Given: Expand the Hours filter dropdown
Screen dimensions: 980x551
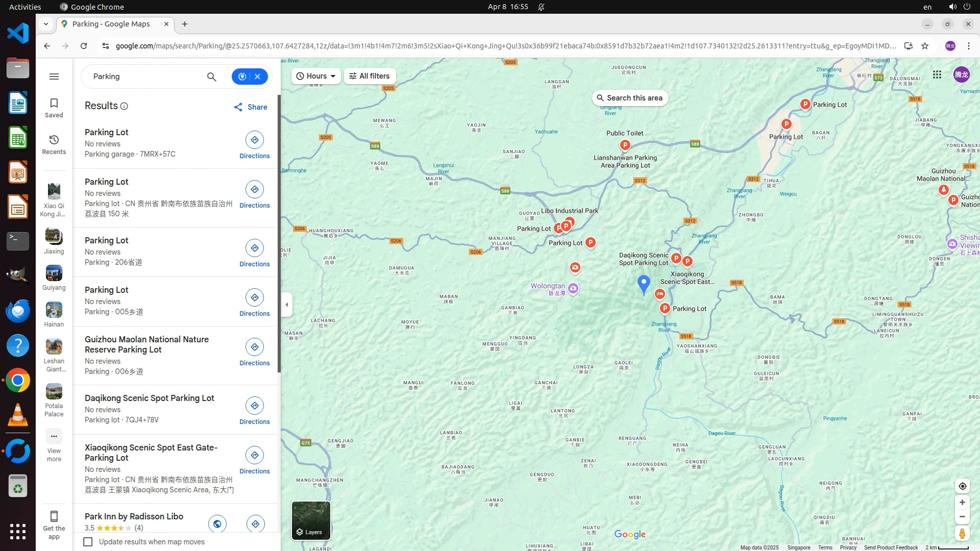Looking at the screenshot, I should coord(316,76).
